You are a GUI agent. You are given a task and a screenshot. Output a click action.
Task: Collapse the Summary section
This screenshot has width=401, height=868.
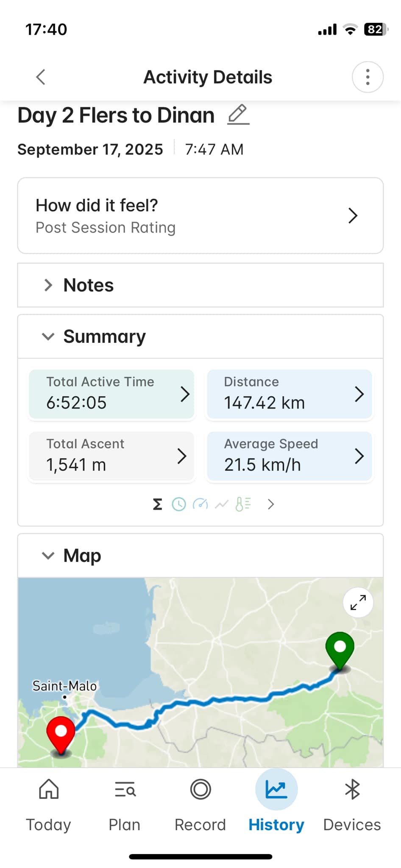click(x=48, y=337)
